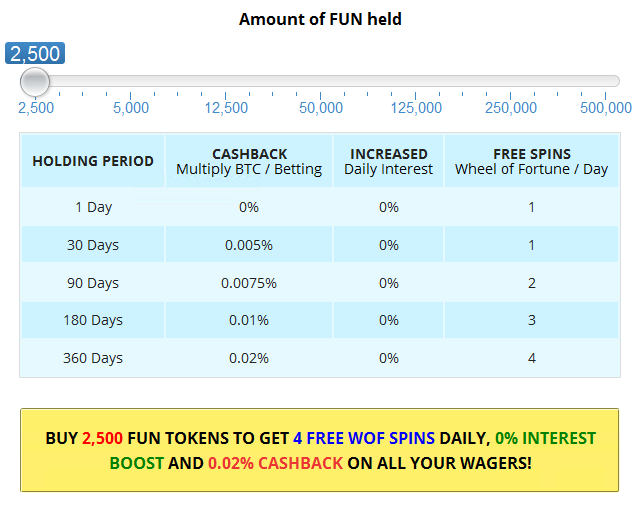Click free spins value 3 in 180 Days row
Image resolution: width=637 pixels, height=509 pixels.
(x=531, y=320)
